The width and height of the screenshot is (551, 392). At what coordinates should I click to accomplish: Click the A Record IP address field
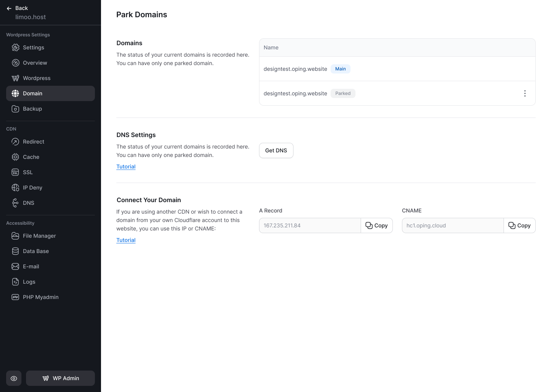pos(310,225)
